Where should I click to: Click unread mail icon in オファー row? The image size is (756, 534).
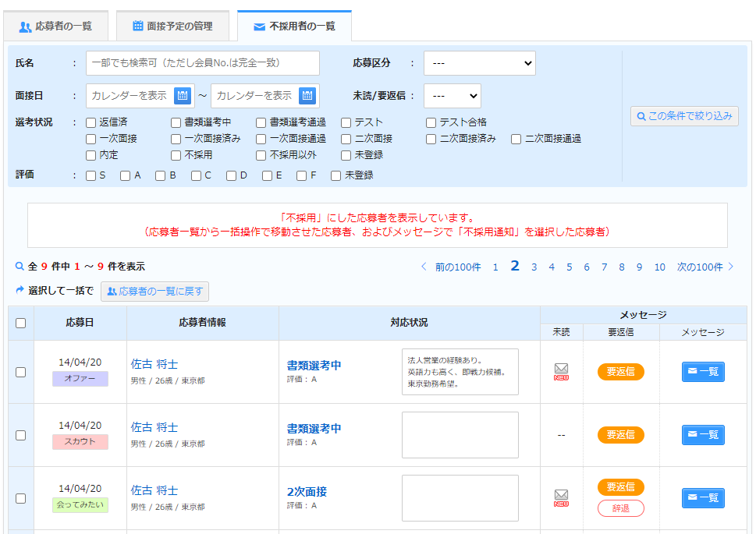pyautogui.click(x=561, y=372)
